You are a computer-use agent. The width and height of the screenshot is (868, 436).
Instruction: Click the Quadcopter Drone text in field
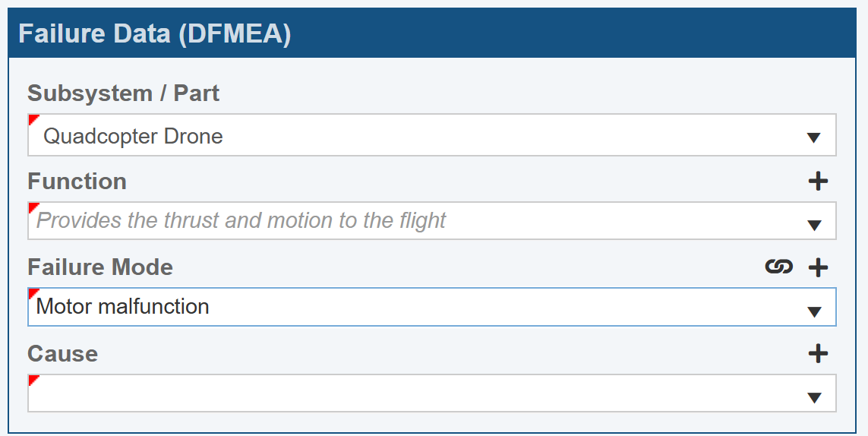tap(133, 137)
